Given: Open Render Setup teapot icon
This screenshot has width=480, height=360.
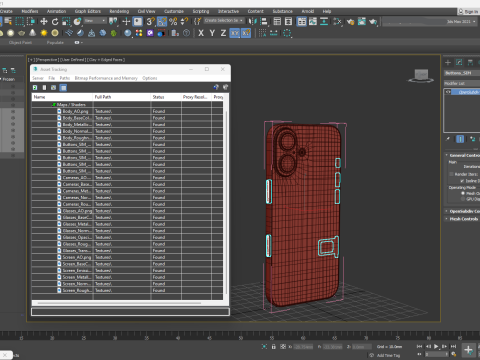Looking at the screenshot, I should pos(350,22).
